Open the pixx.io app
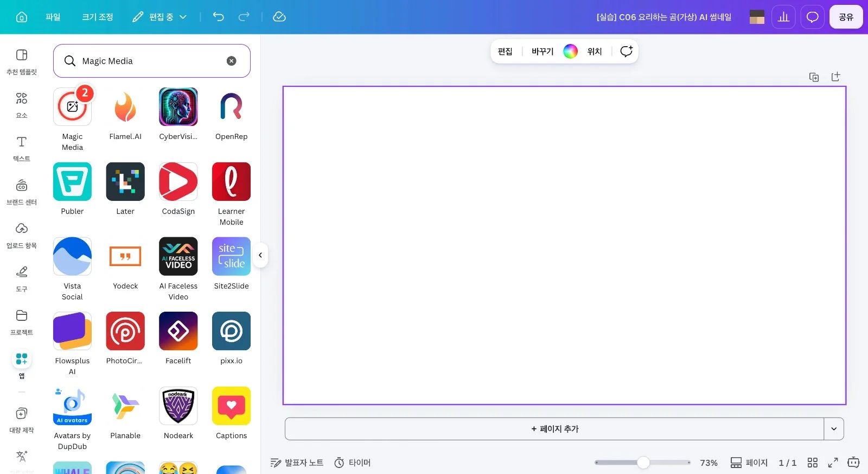868x474 pixels. click(x=232, y=331)
